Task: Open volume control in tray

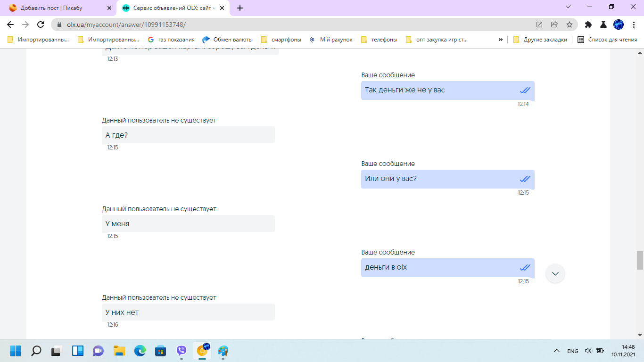Action: (x=588, y=351)
